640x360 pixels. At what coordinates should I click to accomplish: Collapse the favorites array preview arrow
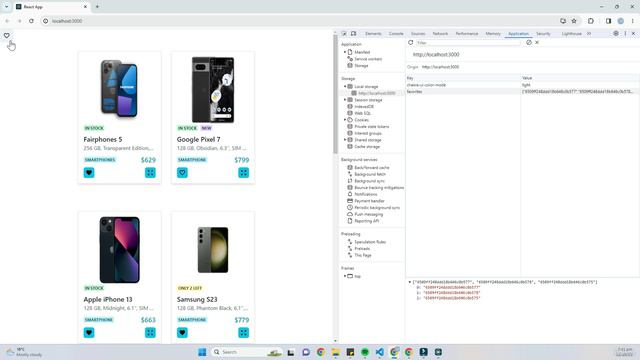pyautogui.click(x=409, y=282)
